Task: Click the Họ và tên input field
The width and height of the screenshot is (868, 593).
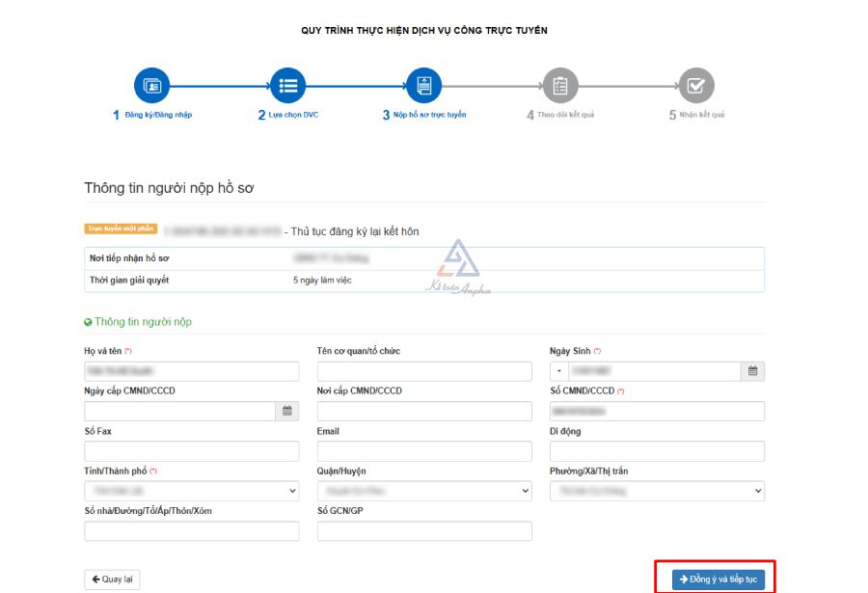Action: pos(191,371)
